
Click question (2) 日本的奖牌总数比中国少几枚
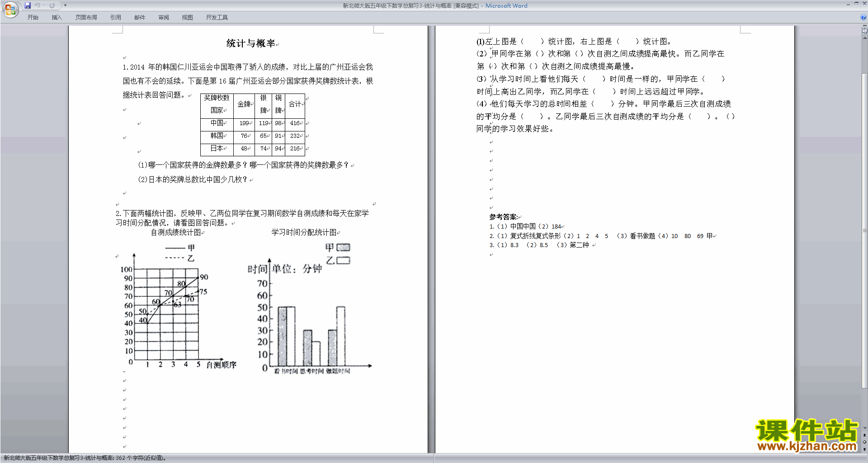tap(193, 179)
